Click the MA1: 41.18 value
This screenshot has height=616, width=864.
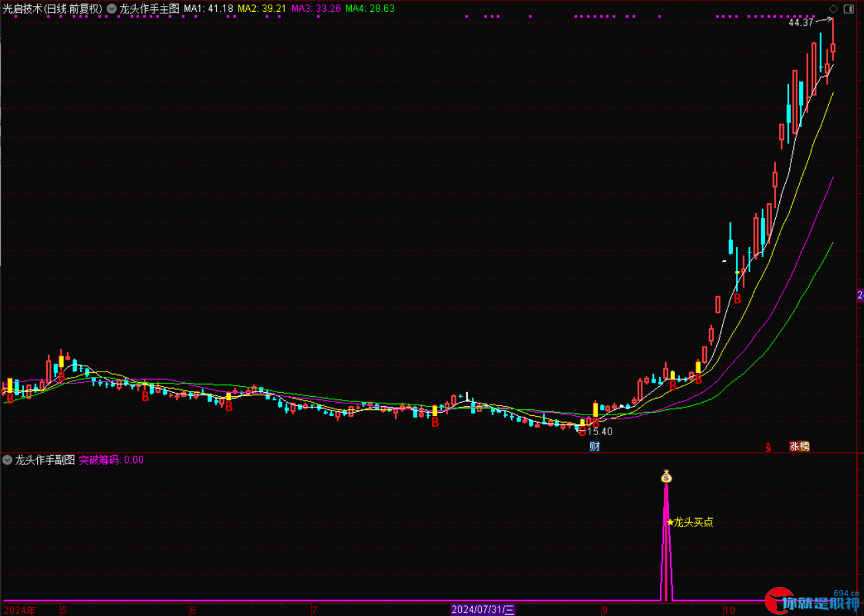coord(208,9)
